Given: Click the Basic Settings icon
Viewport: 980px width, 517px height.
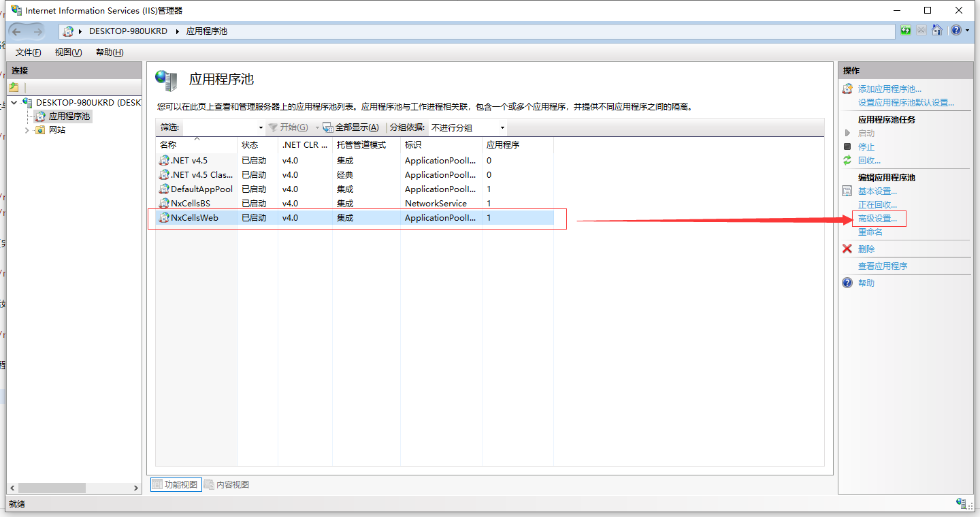Looking at the screenshot, I should tap(847, 191).
